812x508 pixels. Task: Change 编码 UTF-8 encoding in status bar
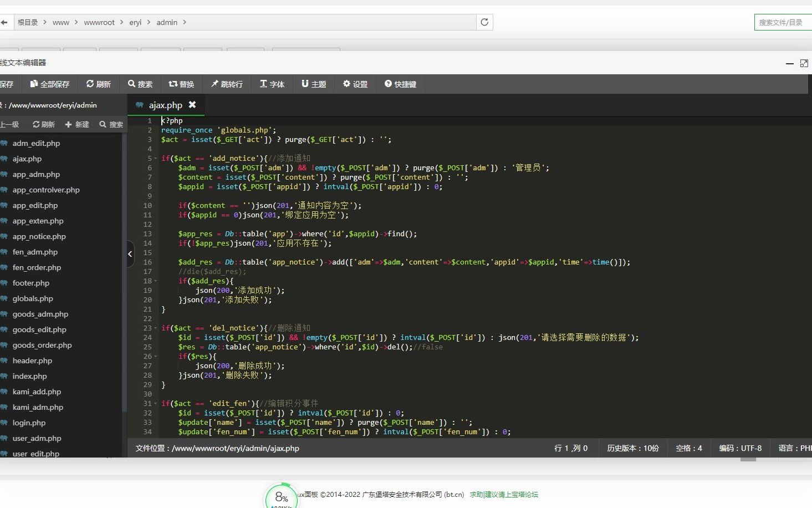point(740,448)
